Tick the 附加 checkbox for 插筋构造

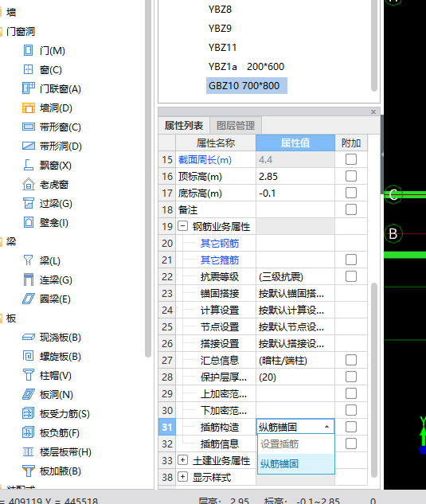pos(351,427)
